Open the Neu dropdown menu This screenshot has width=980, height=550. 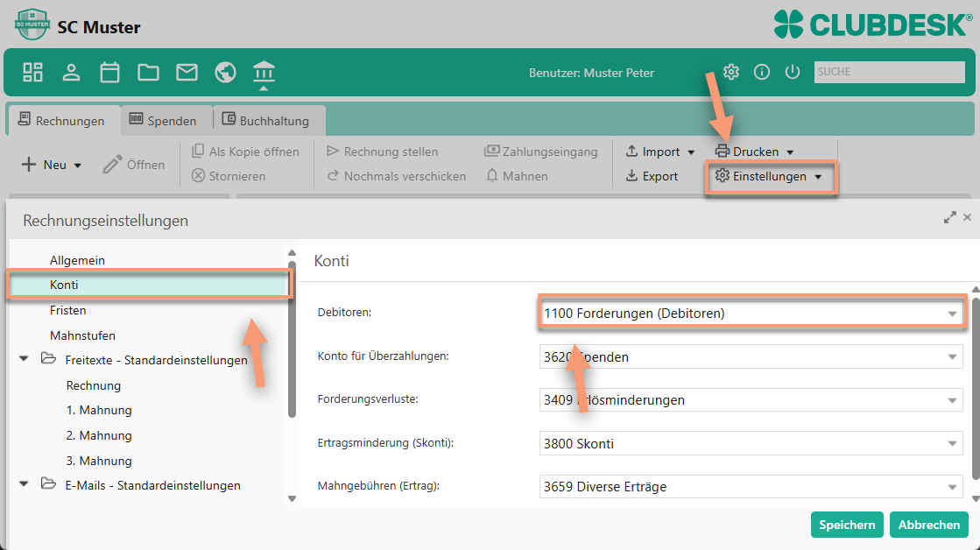[x=52, y=165]
